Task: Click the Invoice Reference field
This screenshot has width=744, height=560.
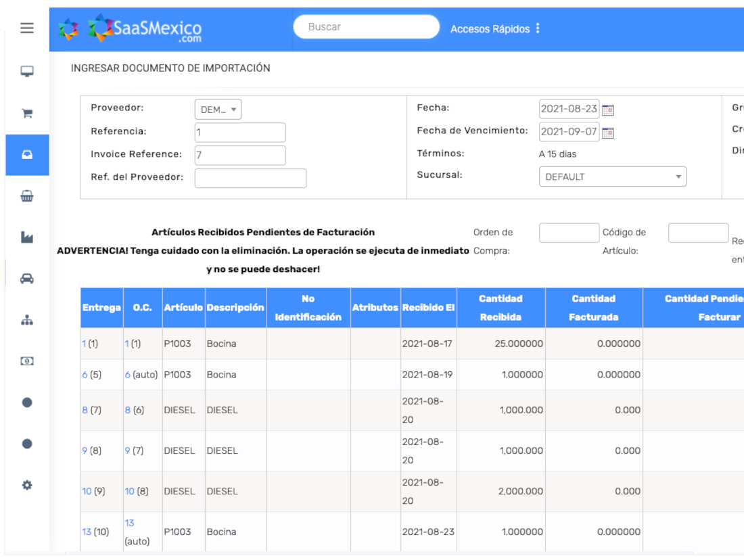Action: (240, 155)
